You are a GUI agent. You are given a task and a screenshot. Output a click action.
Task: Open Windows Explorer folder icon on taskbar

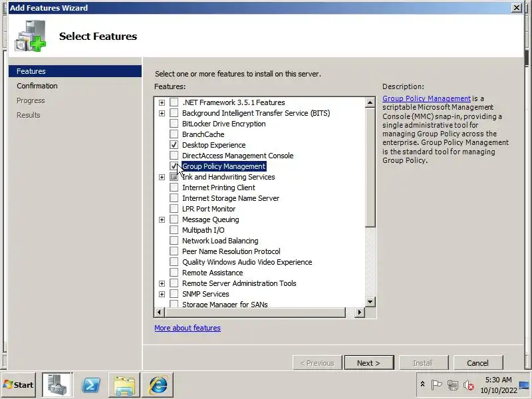[x=124, y=385]
